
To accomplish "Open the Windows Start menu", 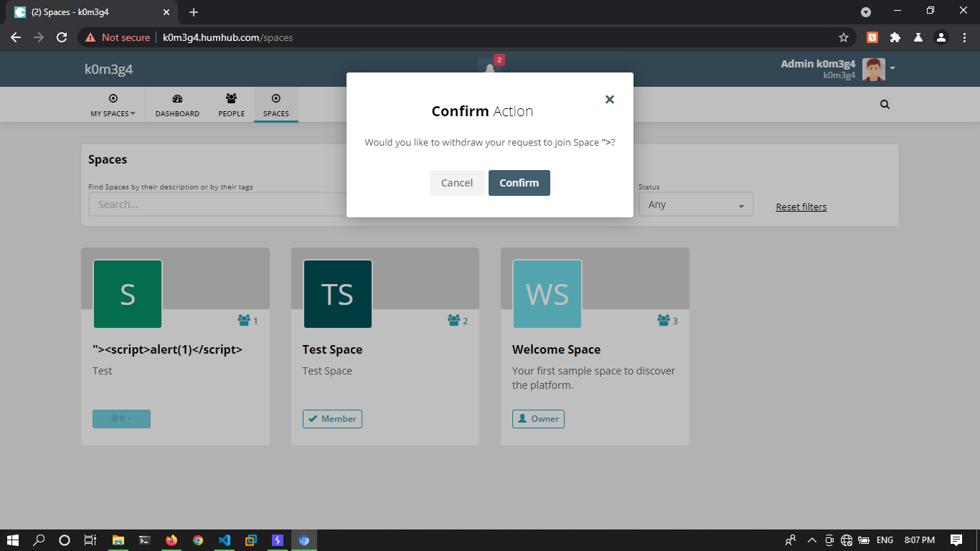I will pos(13,540).
